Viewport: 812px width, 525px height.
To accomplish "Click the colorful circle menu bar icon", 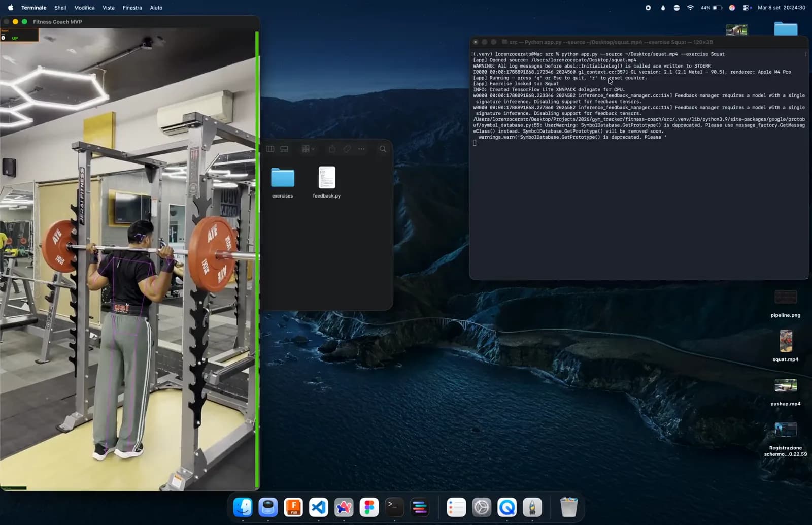I will pos(732,8).
